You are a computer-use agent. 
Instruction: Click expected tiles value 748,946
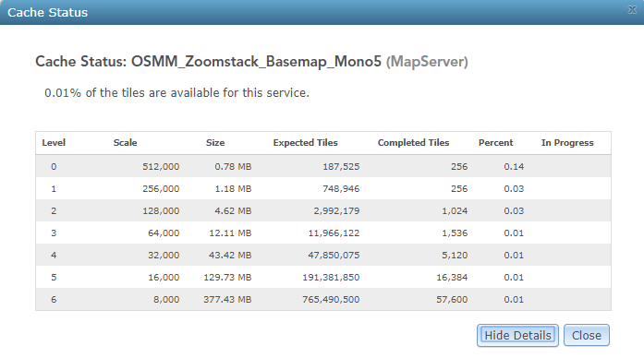(341, 188)
